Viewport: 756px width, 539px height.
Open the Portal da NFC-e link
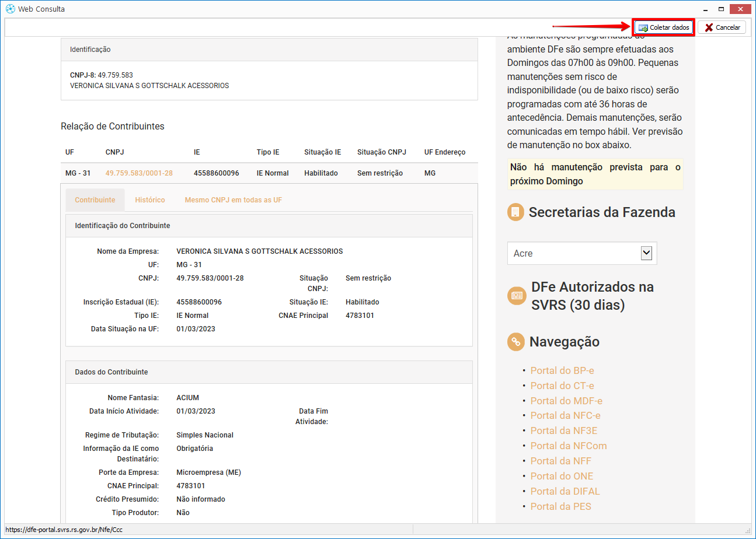point(565,415)
